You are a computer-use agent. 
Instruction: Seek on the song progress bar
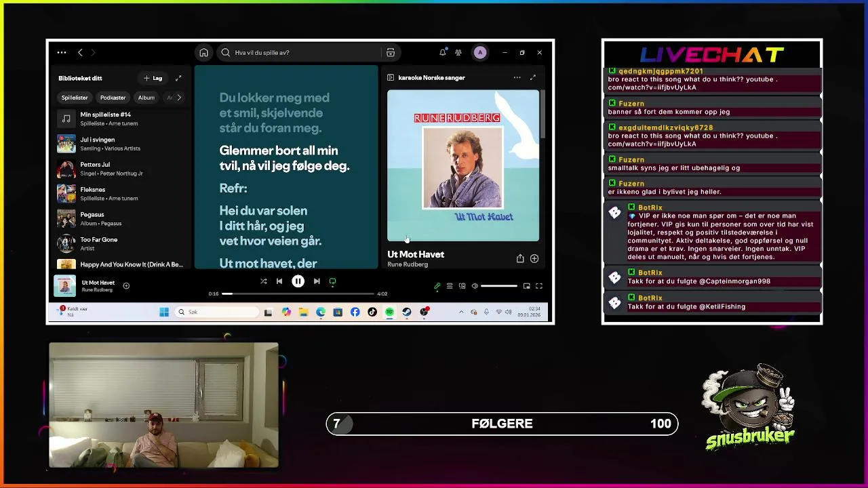298,293
